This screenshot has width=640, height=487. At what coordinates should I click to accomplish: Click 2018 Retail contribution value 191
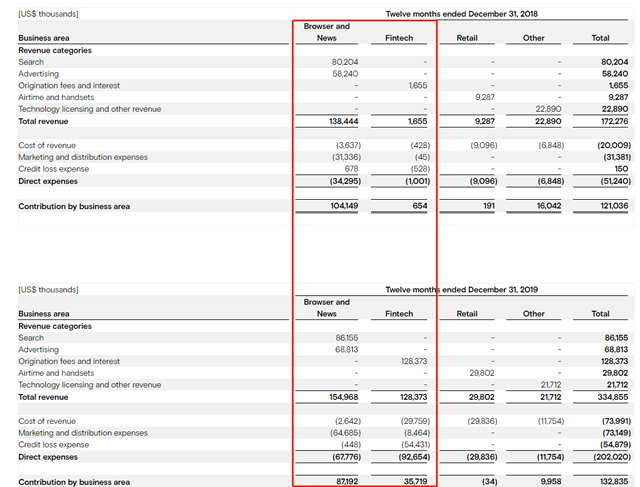487,206
